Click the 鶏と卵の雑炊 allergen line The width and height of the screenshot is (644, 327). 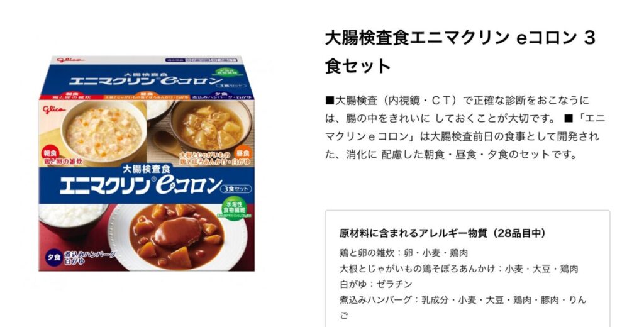click(x=404, y=253)
